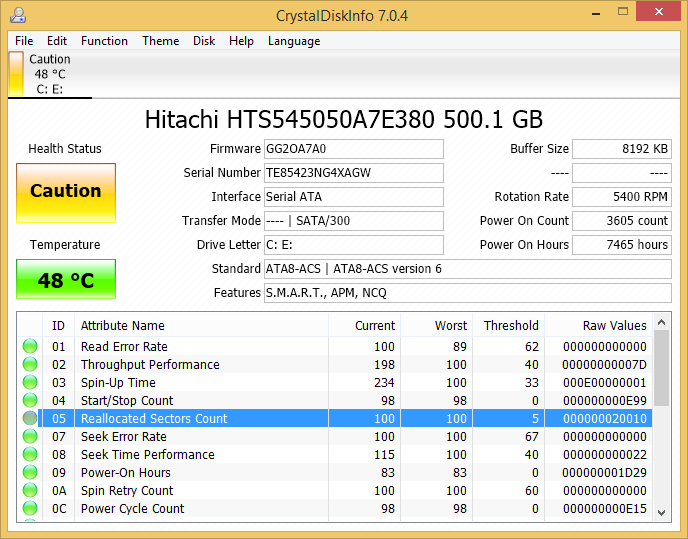Click the green 48 °C temperature button
The image size is (688, 539).
point(66,279)
